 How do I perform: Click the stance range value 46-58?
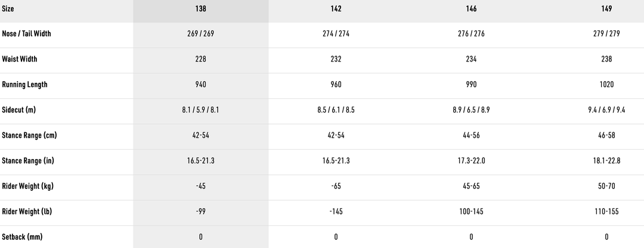pyautogui.click(x=606, y=135)
